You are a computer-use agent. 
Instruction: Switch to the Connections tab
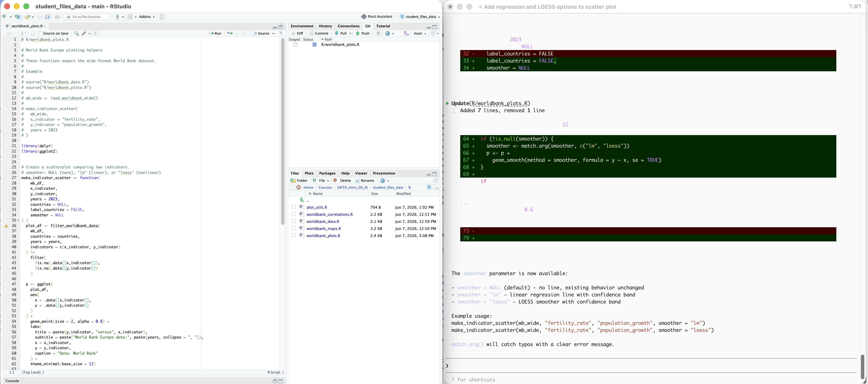[x=348, y=26]
